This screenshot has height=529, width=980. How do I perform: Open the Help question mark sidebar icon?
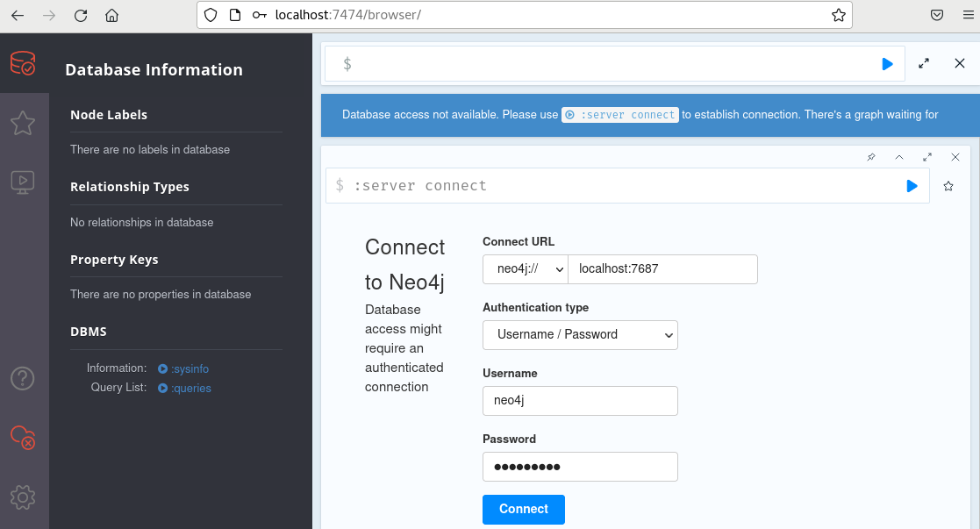(x=23, y=378)
